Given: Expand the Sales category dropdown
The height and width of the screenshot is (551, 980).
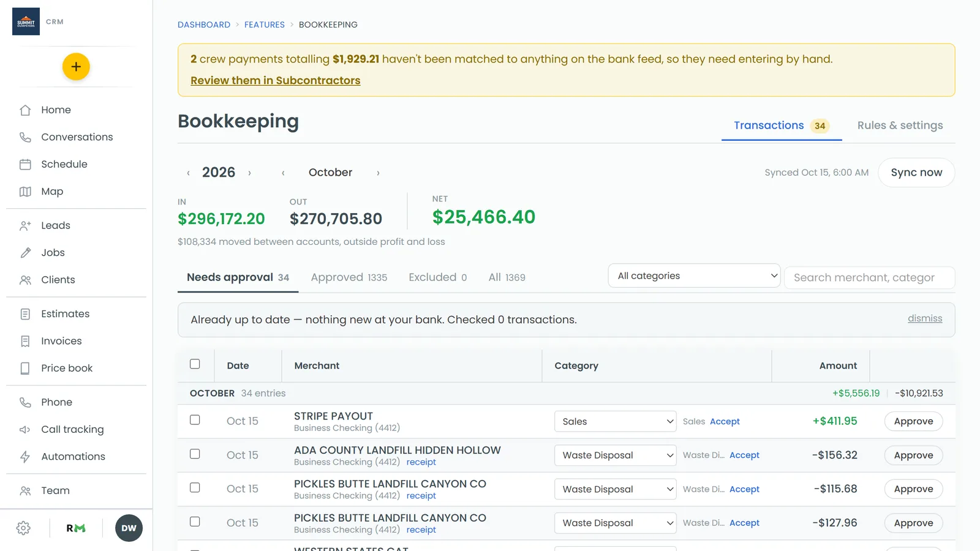Looking at the screenshot, I should click(x=616, y=421).
